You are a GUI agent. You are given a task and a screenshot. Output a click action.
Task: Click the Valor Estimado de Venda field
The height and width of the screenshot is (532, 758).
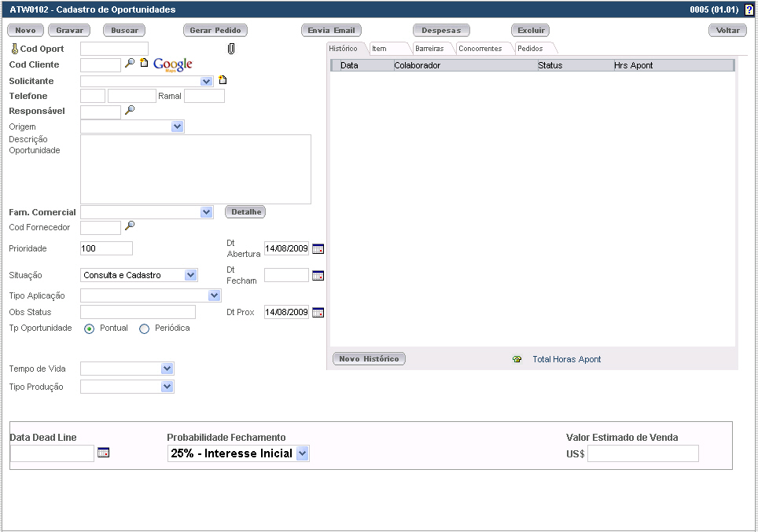click(x=642, y=453)
